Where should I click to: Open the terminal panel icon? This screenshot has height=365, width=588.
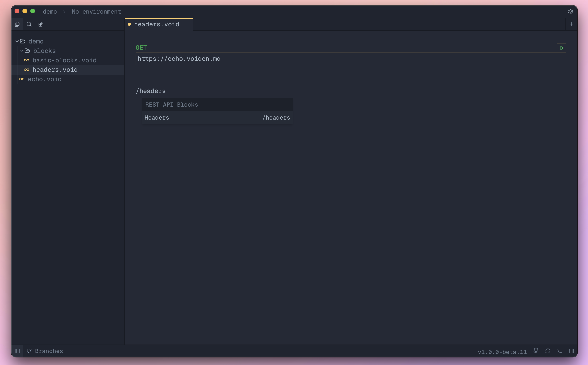pos(559,351)
